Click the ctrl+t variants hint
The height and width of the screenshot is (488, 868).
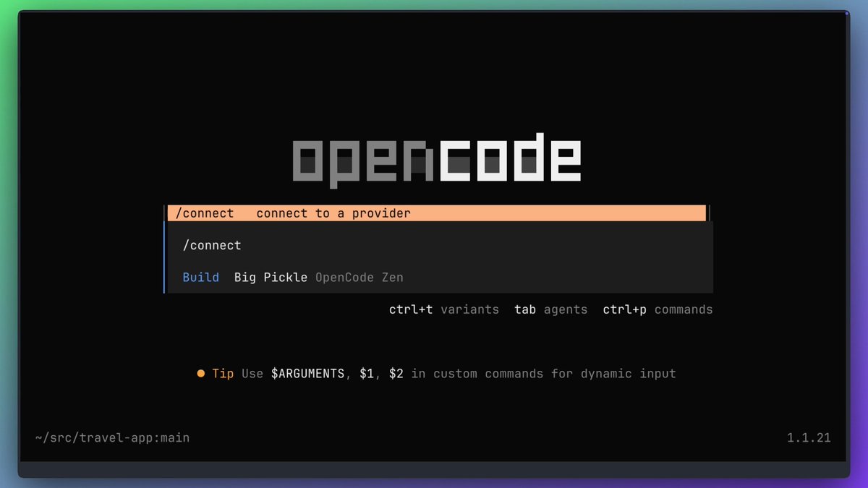(444, 309)
